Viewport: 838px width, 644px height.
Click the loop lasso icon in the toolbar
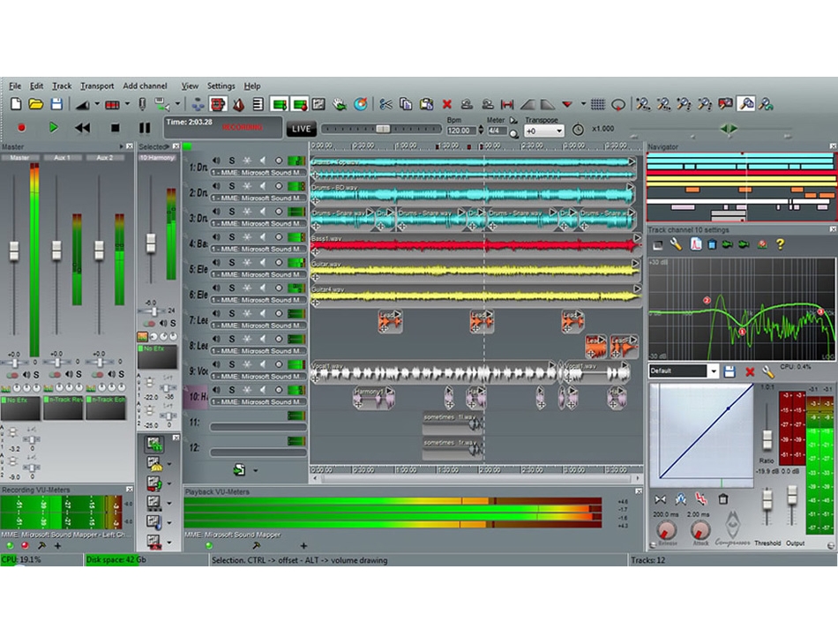tap(618, 104)
